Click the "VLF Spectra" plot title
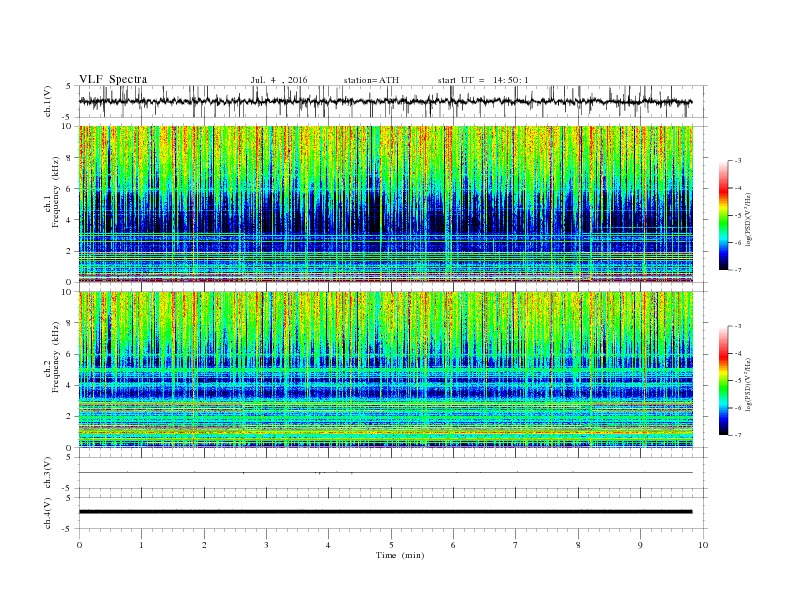The image size is (792, 612). click(113, 79)
